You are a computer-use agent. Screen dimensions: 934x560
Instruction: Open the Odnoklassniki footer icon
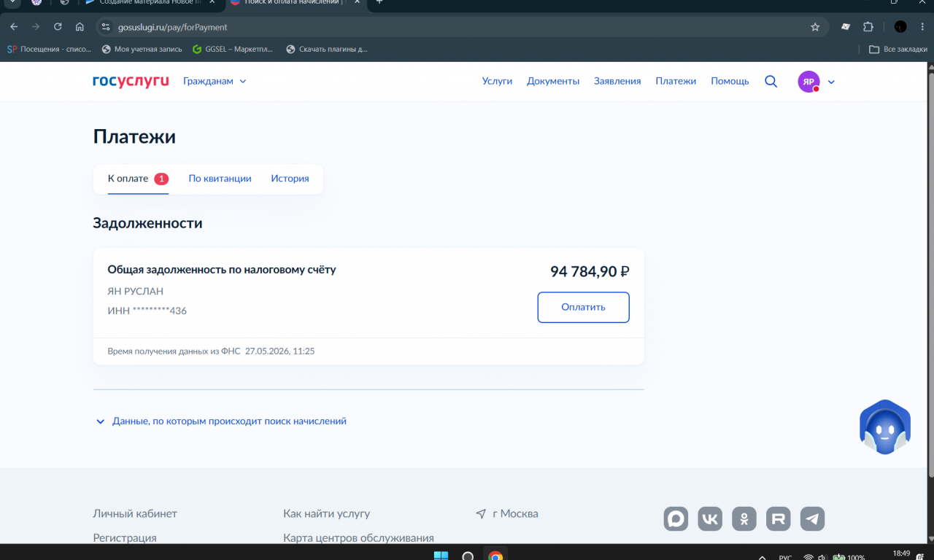tap(744, 518)
